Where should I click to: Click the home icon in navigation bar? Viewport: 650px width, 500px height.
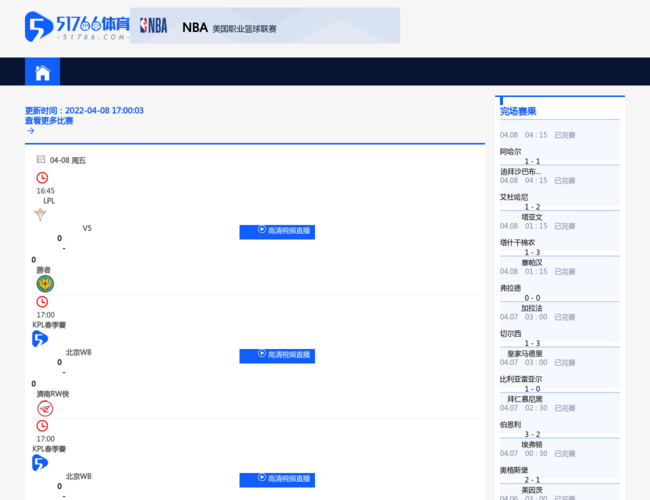click(42, 72)
